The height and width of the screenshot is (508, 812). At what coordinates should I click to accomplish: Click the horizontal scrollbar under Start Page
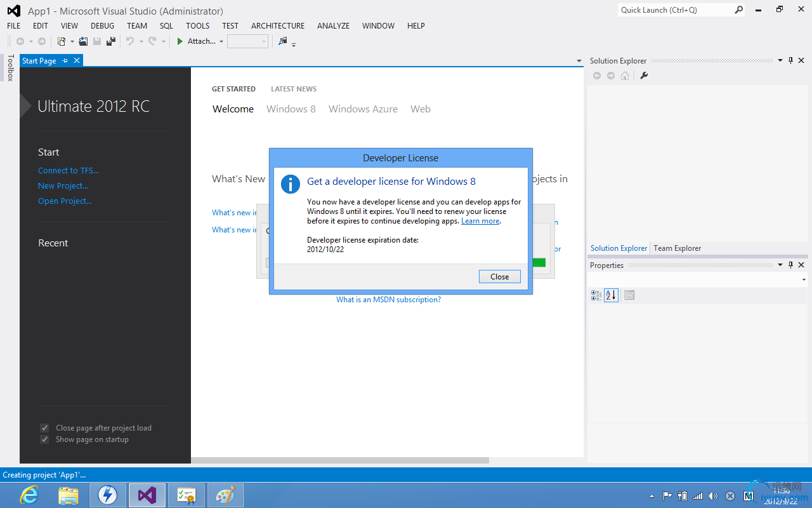[x=340, y=460]
